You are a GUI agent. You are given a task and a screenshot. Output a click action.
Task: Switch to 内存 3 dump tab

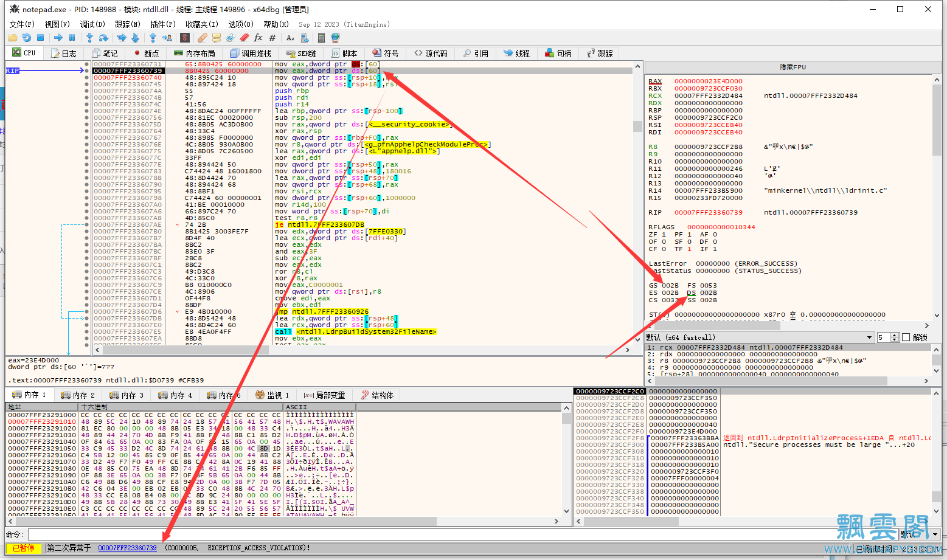point(127,395)
